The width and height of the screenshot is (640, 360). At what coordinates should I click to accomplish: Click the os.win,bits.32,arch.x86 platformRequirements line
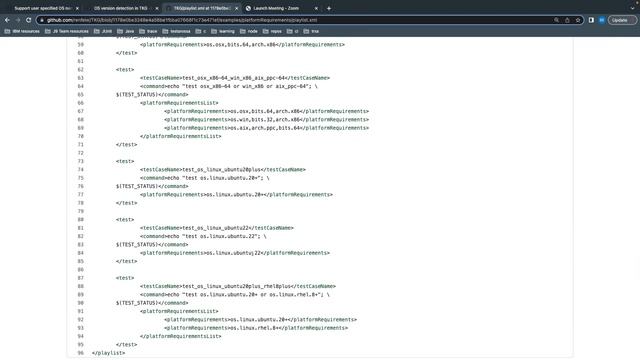pyautogui.click(x=267, y=120)
